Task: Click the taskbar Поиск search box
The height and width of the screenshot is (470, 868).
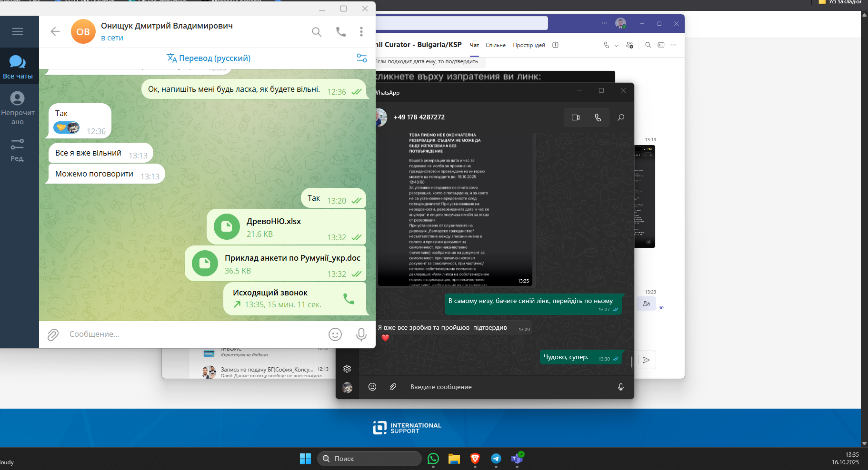Action: point(369,459)
